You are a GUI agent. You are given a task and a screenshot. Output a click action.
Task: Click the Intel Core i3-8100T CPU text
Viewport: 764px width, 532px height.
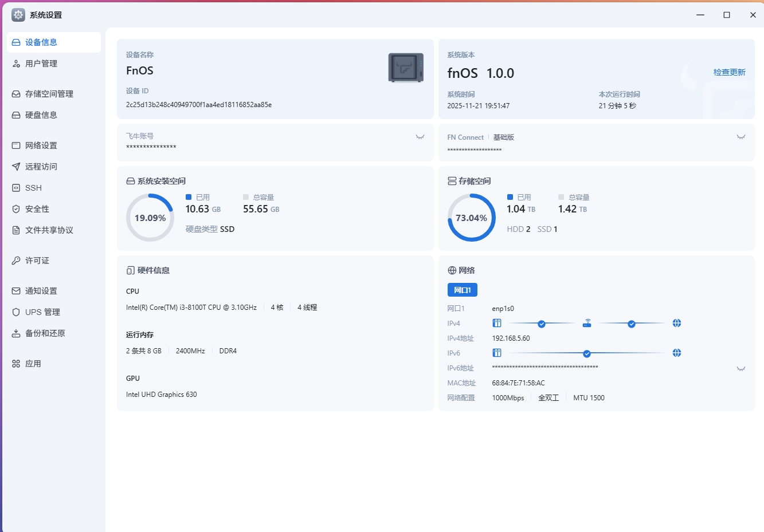coord(191,308)
